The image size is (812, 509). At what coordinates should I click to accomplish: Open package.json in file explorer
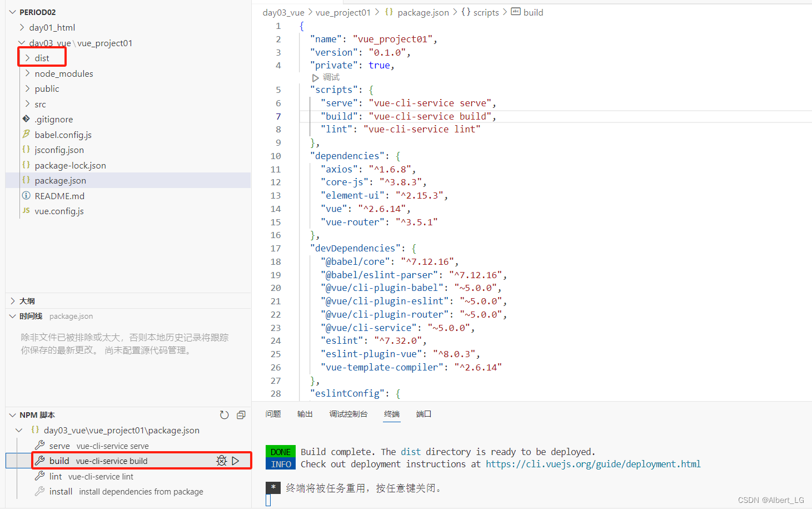pyautogui.click(x=128, y=180)
